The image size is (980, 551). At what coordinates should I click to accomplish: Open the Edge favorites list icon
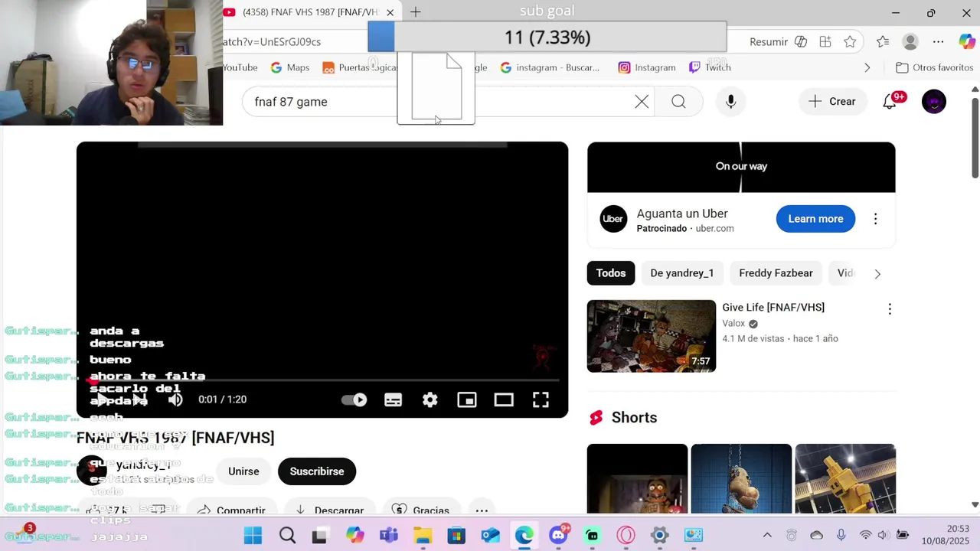[x=883, y=42]
